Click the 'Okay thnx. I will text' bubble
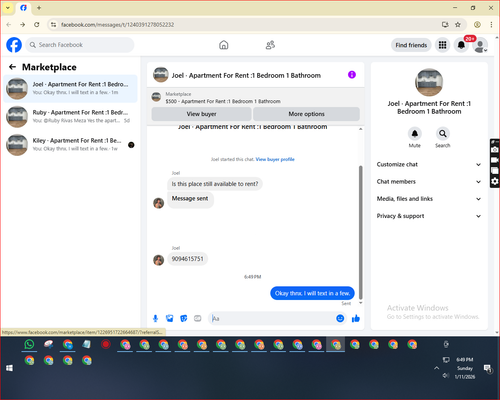The height and width of the screenshot is (400, 500). [312, 293]
